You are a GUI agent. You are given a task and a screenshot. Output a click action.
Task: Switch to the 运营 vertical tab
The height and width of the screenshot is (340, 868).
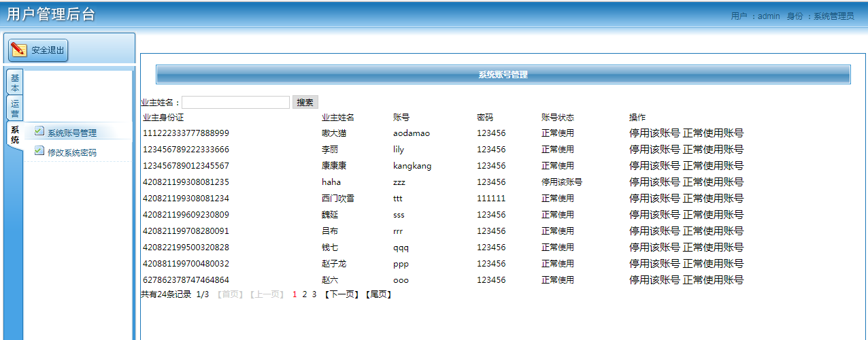(x=15, y=109)
